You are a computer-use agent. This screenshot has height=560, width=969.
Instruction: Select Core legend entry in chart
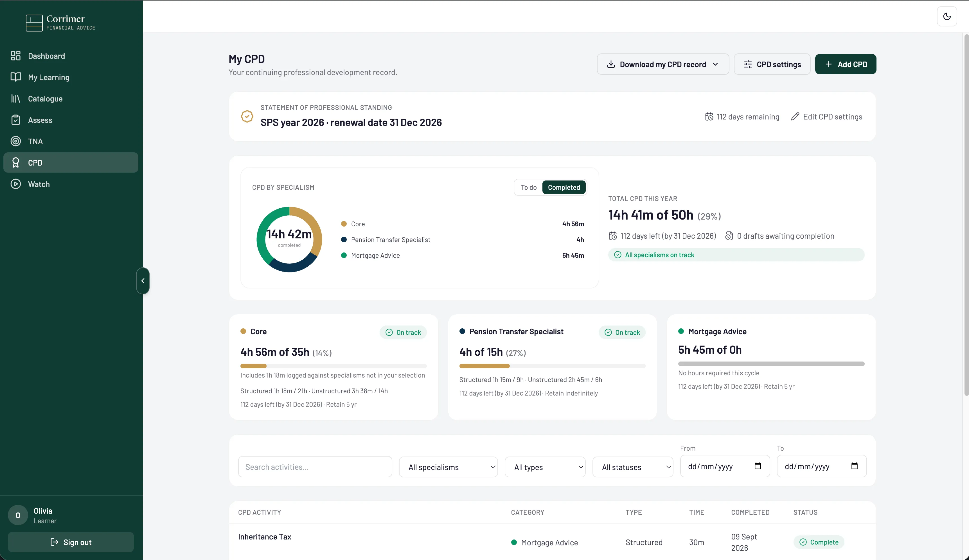click(x=462, y=224)
